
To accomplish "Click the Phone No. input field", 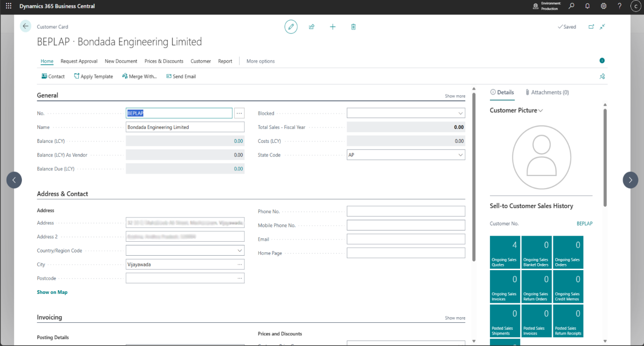I will click(406, 211).
